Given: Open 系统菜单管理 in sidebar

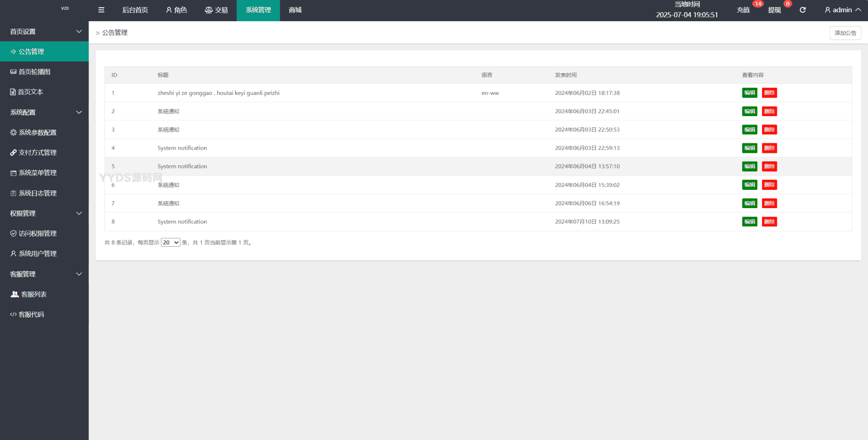Looking at the screenshot, I should pos(37,173).
